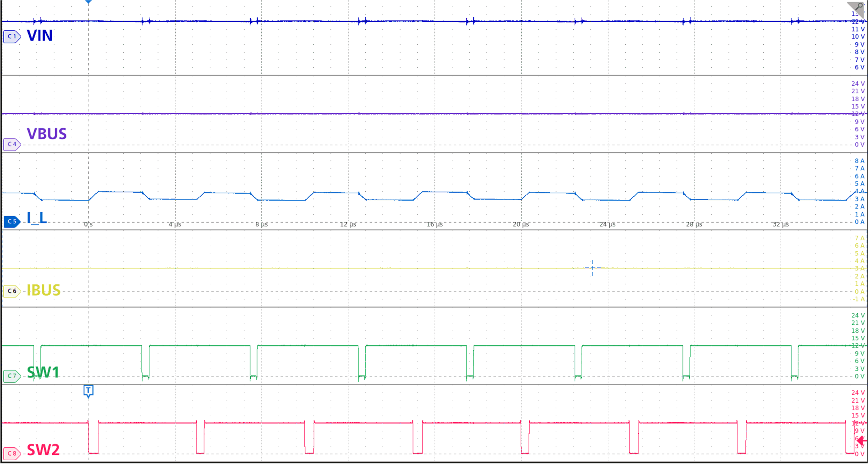Image resolution: width=868 pixels, height=464 pixels.
Task: Select the IBUS trace label
Action: [43, 289]
